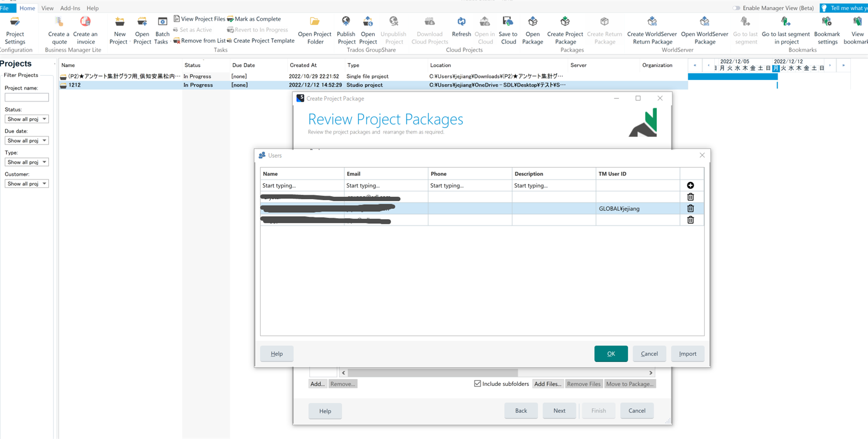Delete the first user row via trash icon
Viewport: 868px width, 439px height.
click(691, 197)
